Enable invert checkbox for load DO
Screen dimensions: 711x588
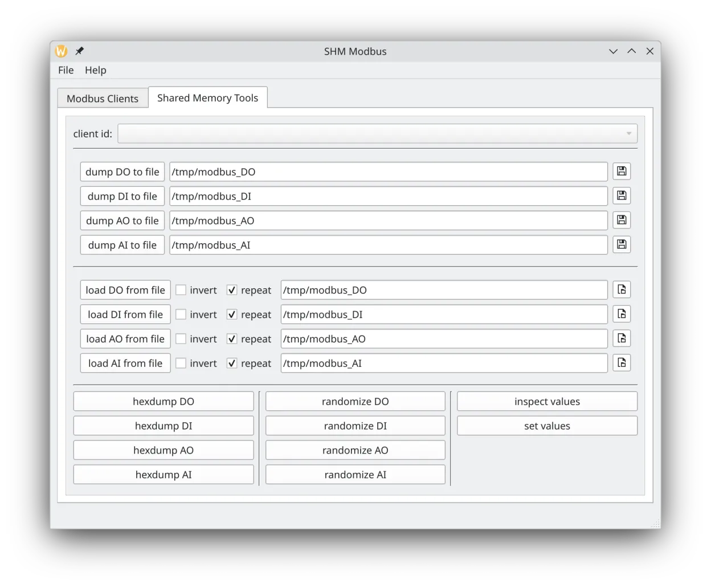point(181,290)
